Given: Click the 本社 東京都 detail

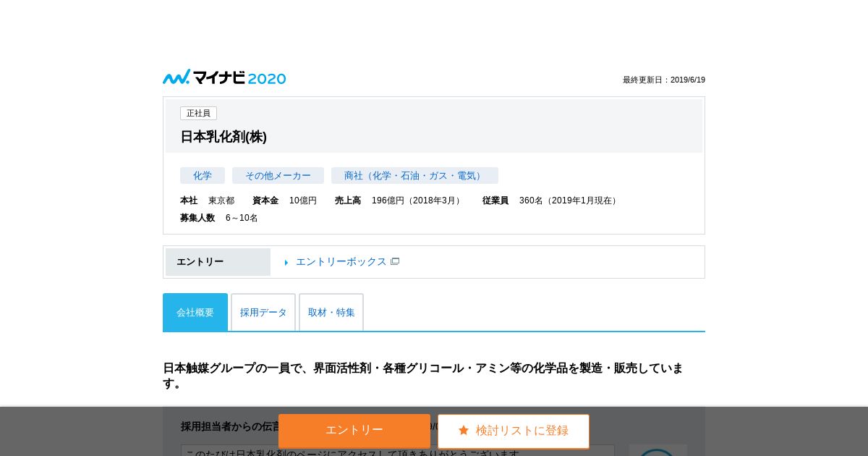Looking at the screenshot, I should 208,200.
